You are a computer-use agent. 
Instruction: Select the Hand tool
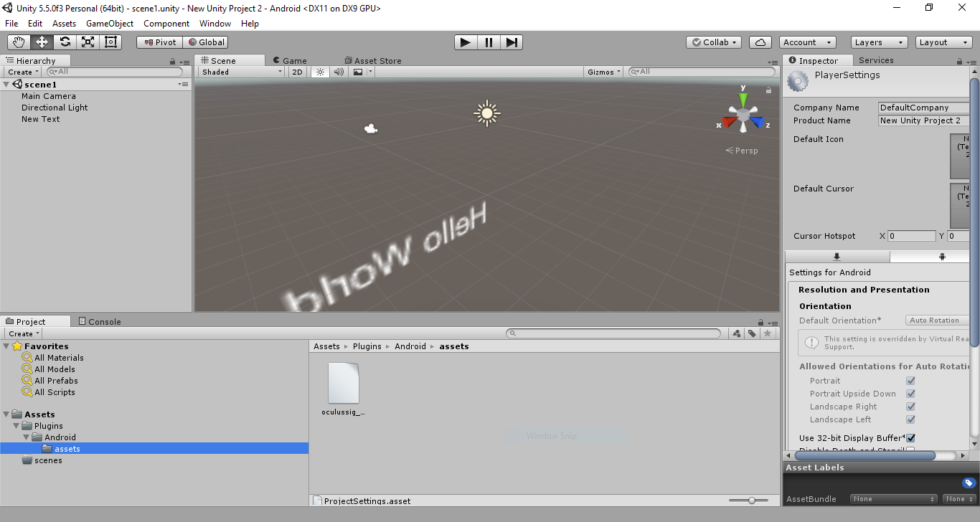coord(19,42)
